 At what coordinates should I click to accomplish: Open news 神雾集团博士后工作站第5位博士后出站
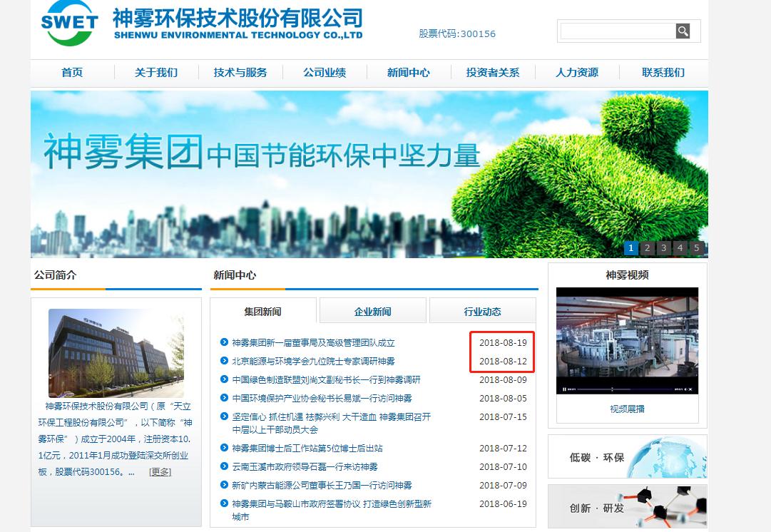pyautogui.click(x=307, y=449)
